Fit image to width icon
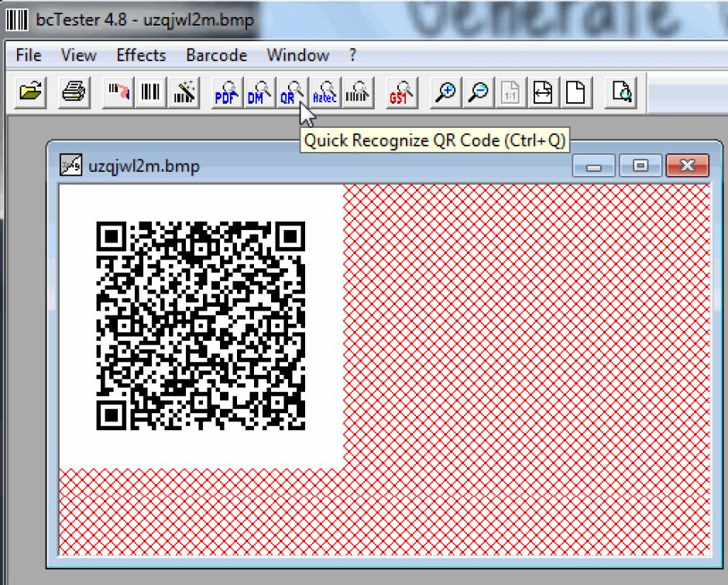728x585 pixels. pos(543,92)
